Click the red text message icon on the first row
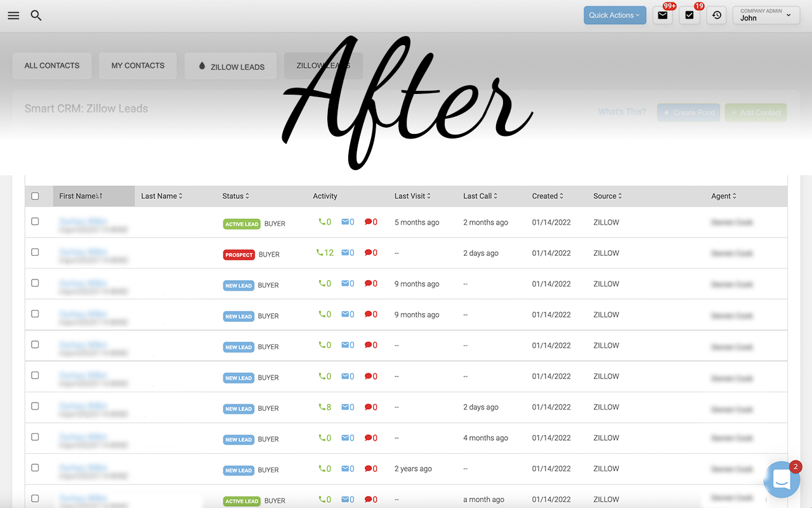Screen dimensions: 812x508 371,222
